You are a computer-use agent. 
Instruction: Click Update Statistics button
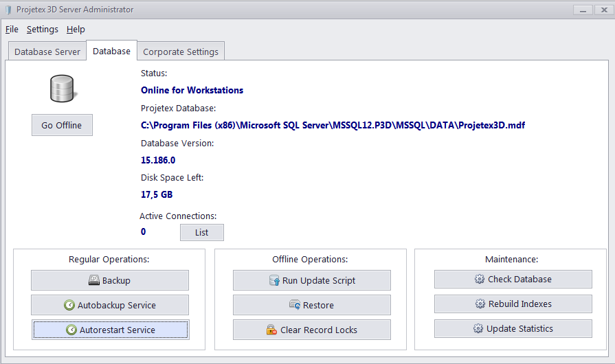[x=513, y=328]
